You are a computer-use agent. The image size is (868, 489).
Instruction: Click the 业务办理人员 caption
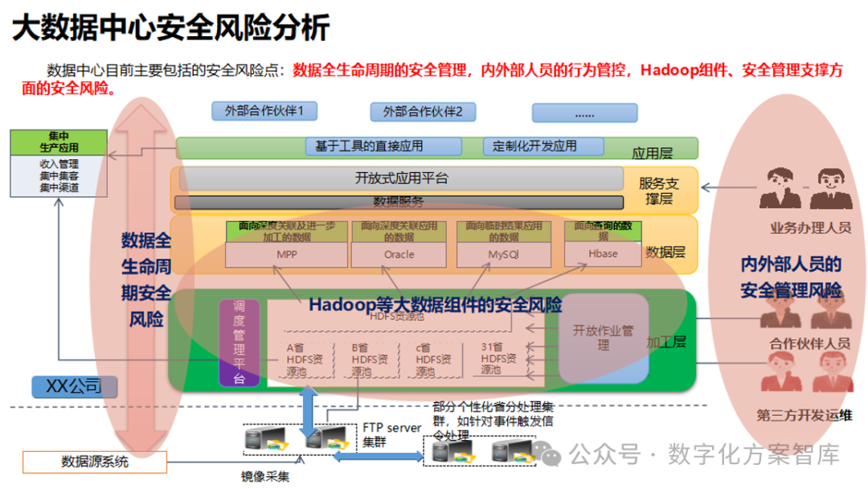(x=810, y=228)
